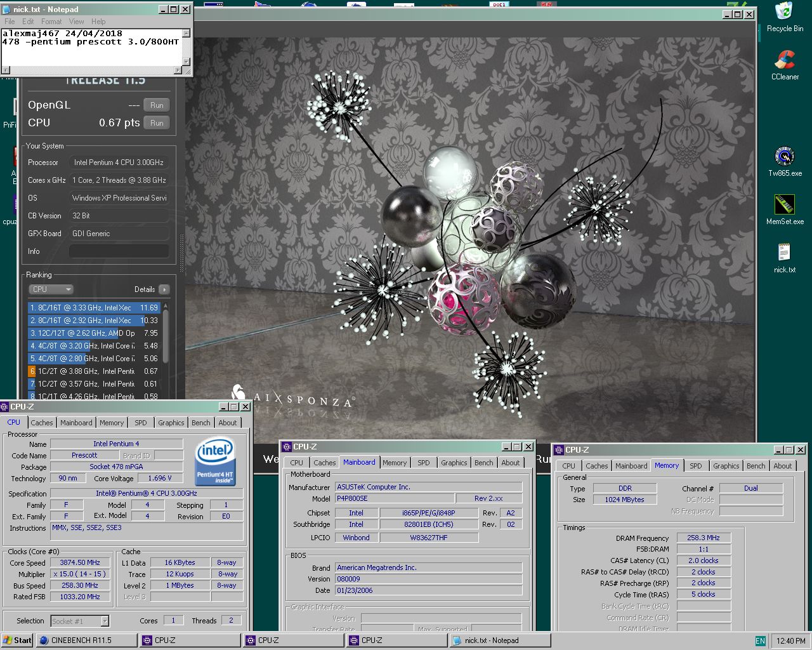812x650 pixels.
Task: Open Graphics tab in CPU-Z Memory window
Action: (726, 466)
